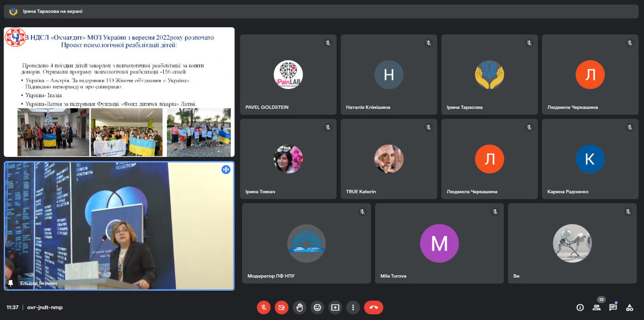Select the shared presentation slide
Viewport: 644px width, 320px height.
tap(119, 92)
